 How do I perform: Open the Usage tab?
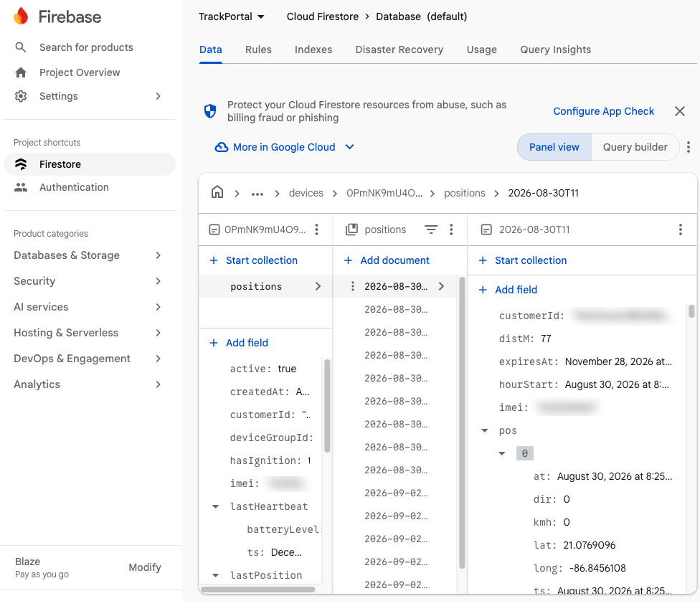tap(481, 49)
